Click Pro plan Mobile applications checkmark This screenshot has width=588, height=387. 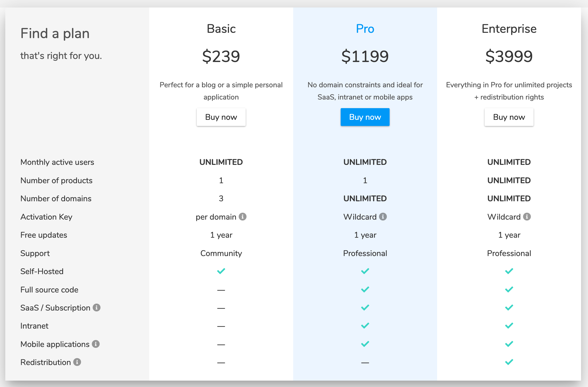[x=365, y=344]
